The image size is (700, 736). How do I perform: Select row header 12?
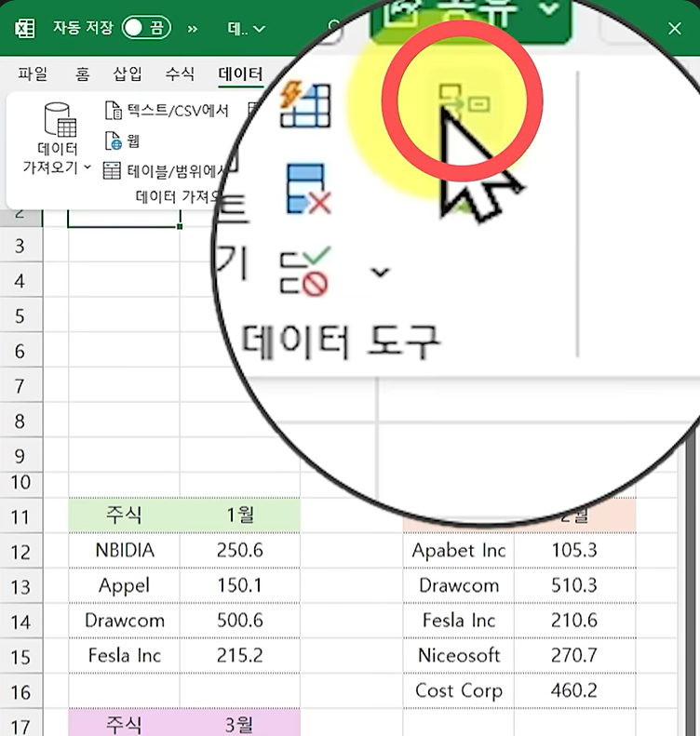20,552
